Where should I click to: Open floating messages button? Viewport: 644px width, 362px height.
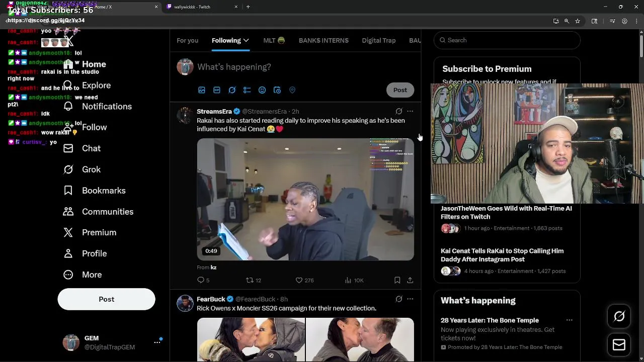[x=619, y=345]
